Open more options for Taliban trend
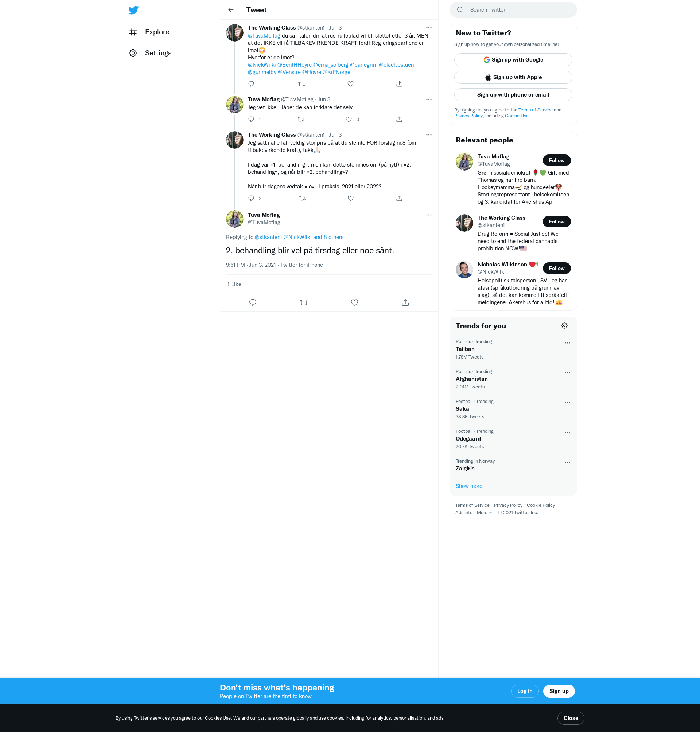The height and width of the screenshot is (732, 700). click(567, 343)
